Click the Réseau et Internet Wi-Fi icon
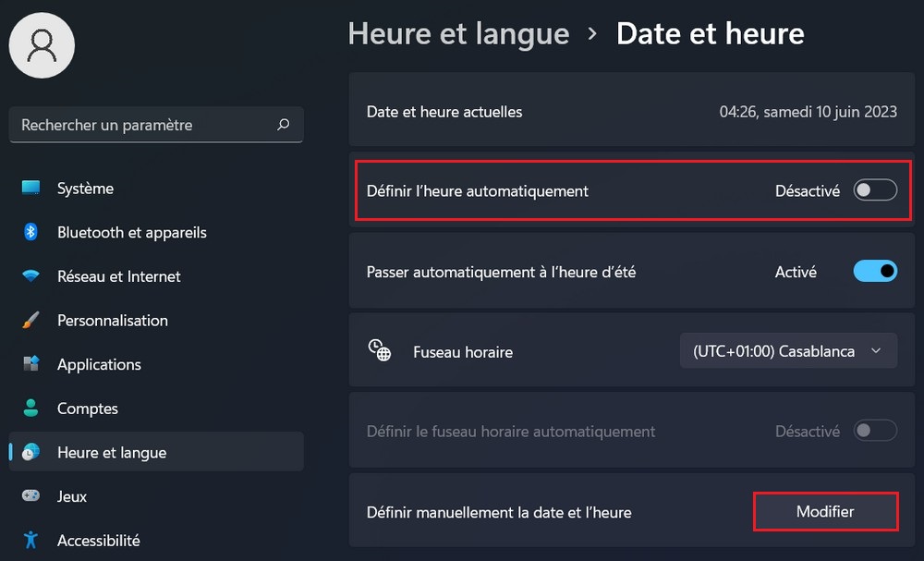Screen dimensions: 924x561 pyautogui.click(x=31, y=276)
